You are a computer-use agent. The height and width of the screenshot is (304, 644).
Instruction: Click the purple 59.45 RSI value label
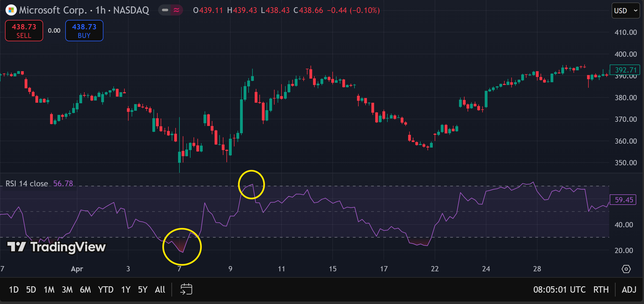(x=624, y=200)
